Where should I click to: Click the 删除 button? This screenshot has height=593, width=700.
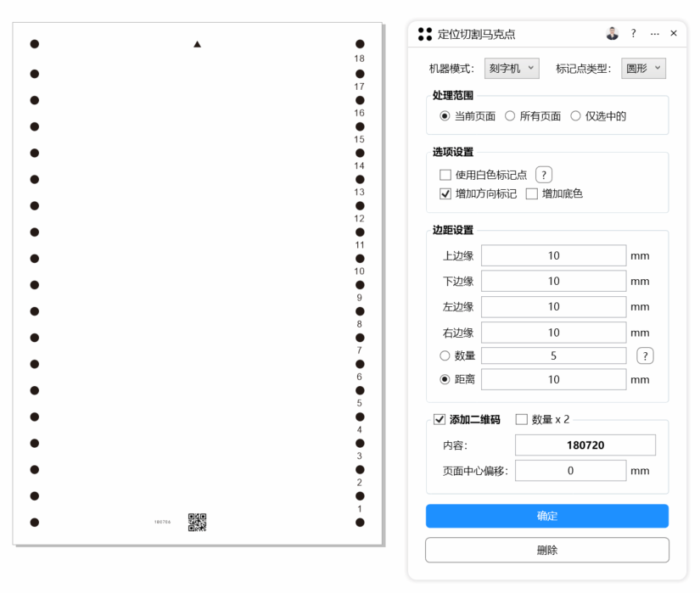546,550
